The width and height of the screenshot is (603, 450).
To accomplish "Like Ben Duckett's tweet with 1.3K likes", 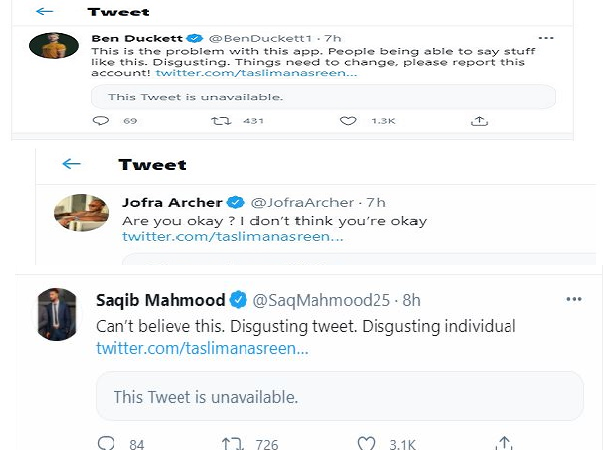I will click(x=347, y=121).
